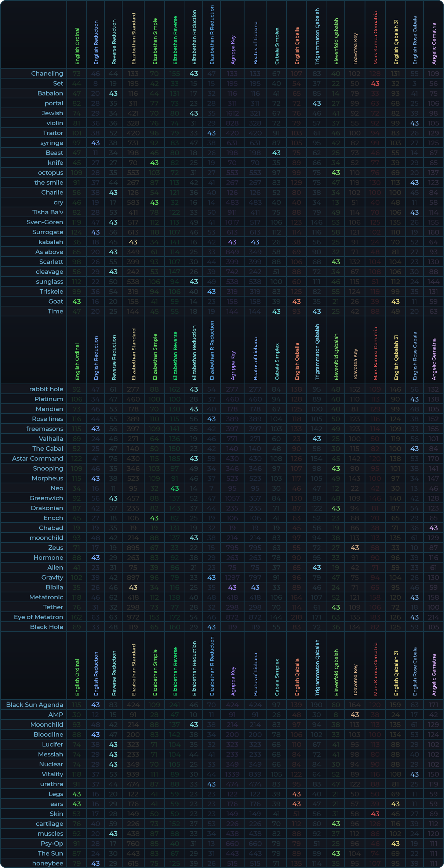Click 'Trigrammaton Qabalah' header in the bottom header row
The width and height of the screenshot is (444, 868).
[x=317, y=668]
